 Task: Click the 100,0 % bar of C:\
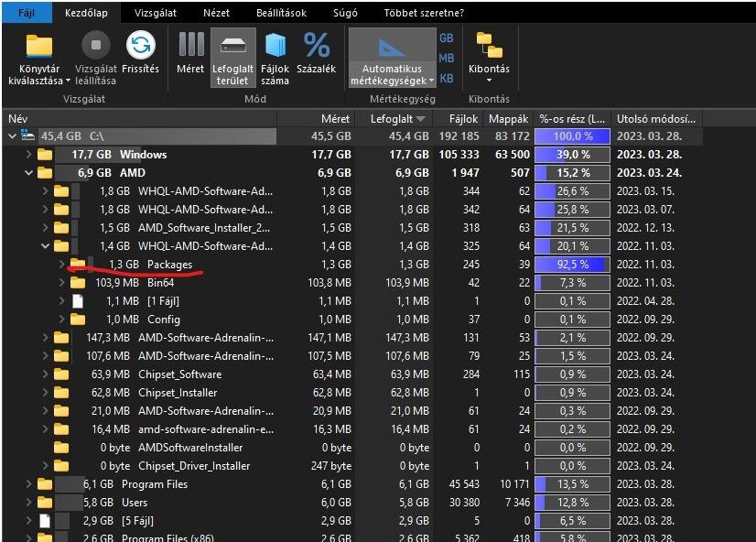(572, 136)
